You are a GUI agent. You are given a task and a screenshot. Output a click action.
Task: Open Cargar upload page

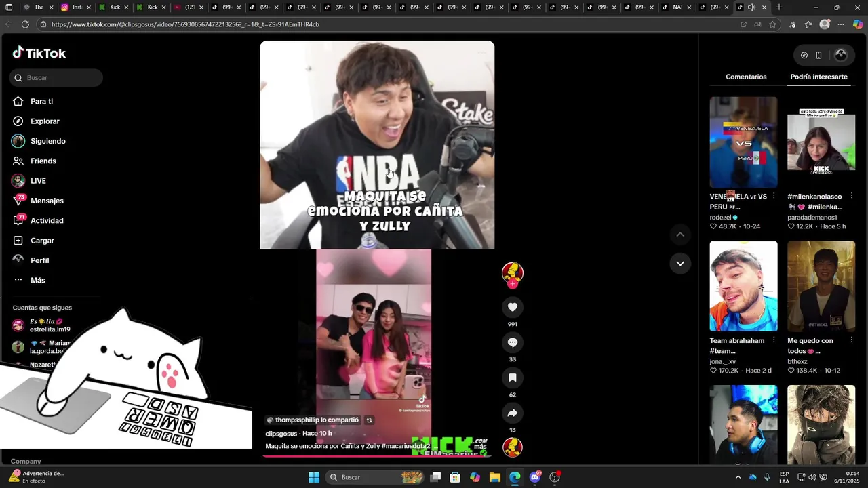pos(33,241)
